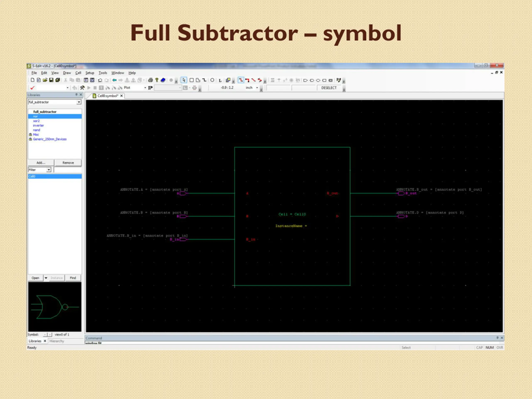Close the Libraries panel
The width and height of the screenshot is (532, 399).
81,95
